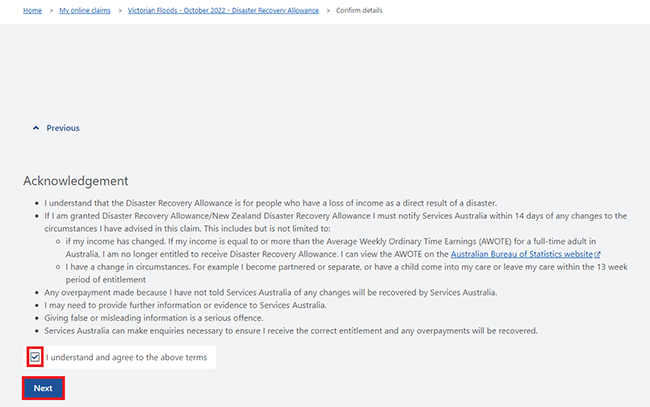This screenshot has width=650, height=407.
Task: Select the 'I understand and agree' label text
Action: tap(126, 357)
